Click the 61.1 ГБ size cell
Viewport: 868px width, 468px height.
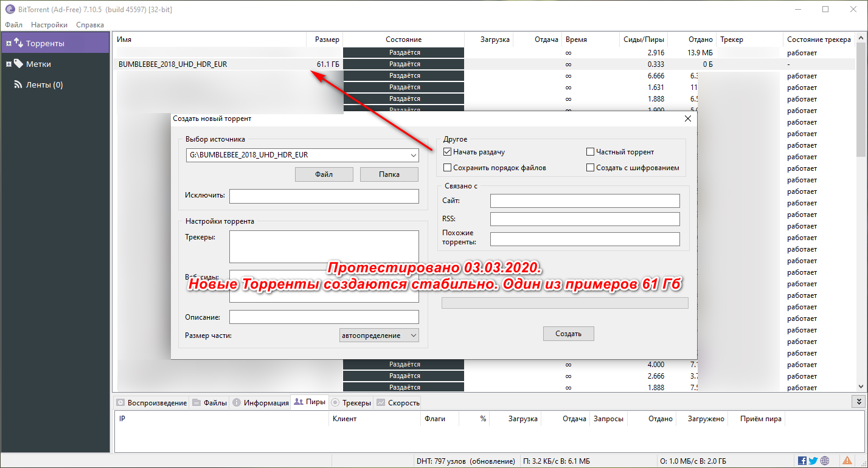click(328, 64)
